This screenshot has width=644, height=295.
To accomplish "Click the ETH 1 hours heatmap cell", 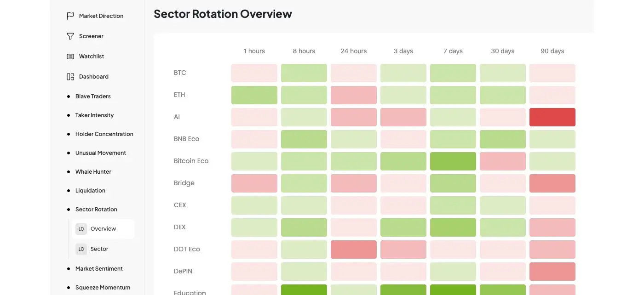I will tap(254, 95).
